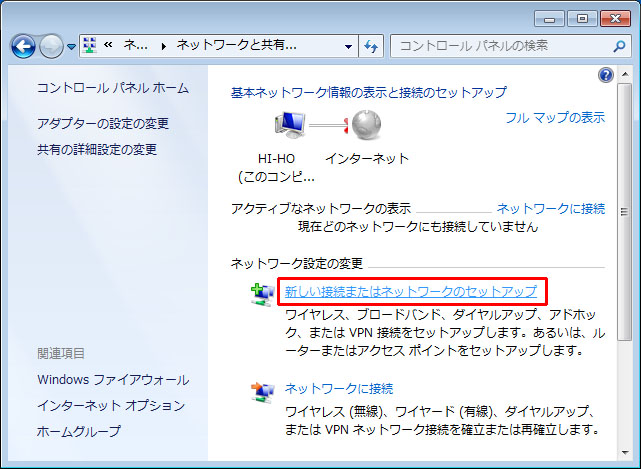
Task: Click the Forward navigation arrow button
Action: [51, 46]
